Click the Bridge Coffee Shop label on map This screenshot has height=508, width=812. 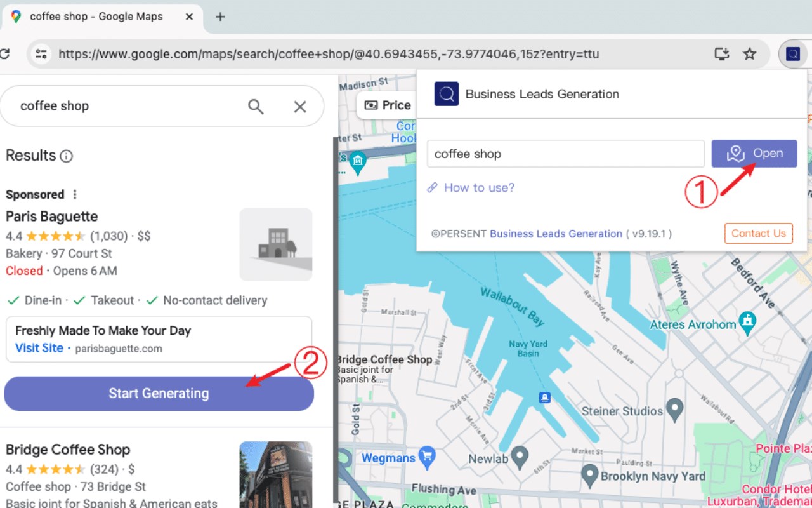(x=384, y=359)
